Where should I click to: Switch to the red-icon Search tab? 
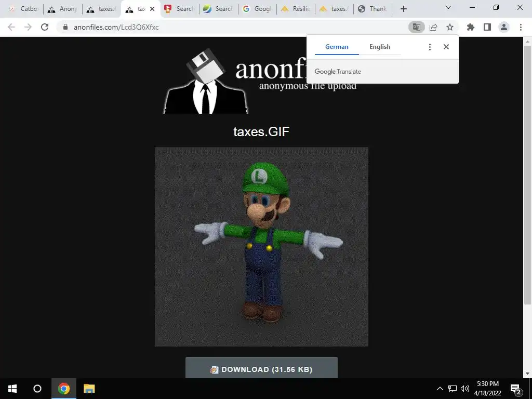click(179, 9)
